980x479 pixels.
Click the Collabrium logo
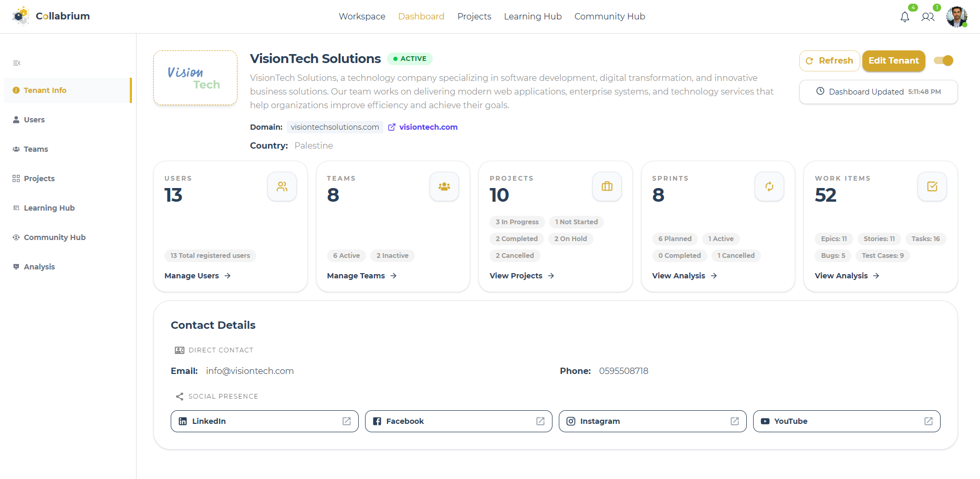click(x=51, y=16)
